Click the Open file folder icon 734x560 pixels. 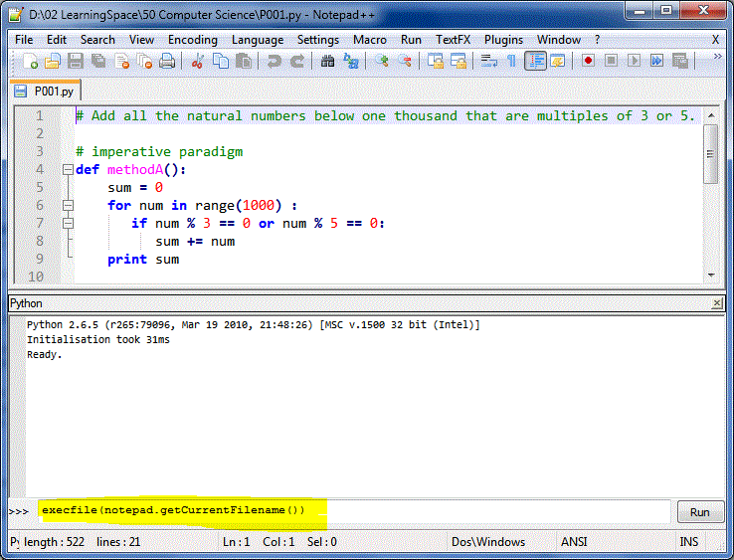(53, 62)
